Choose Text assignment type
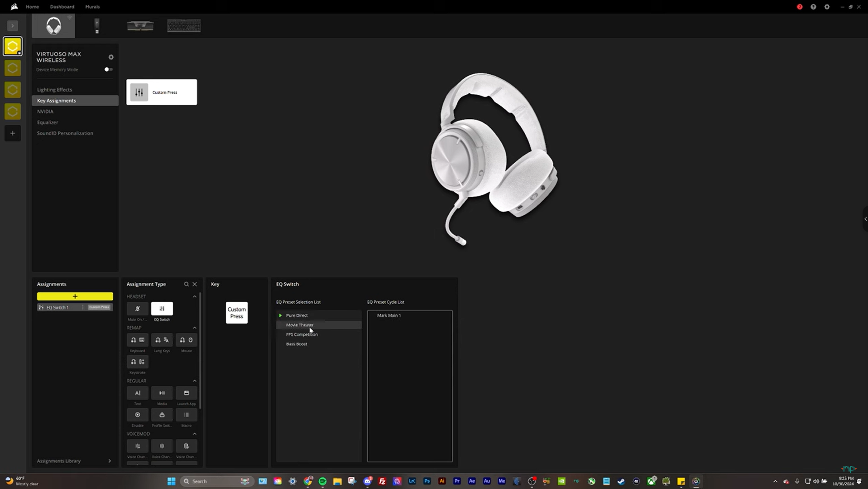The image size is (868, 489). coord(138,393)
